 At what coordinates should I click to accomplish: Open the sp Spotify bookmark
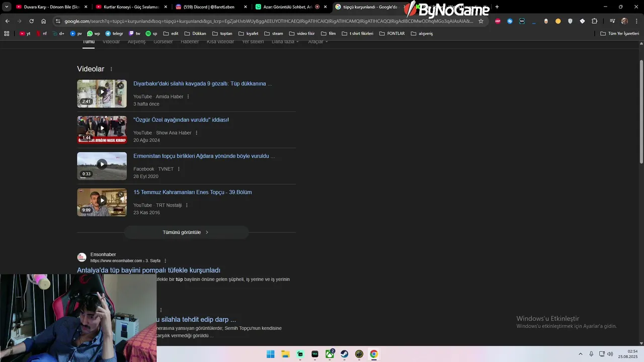pyautogui.click(x=151, y=34)
